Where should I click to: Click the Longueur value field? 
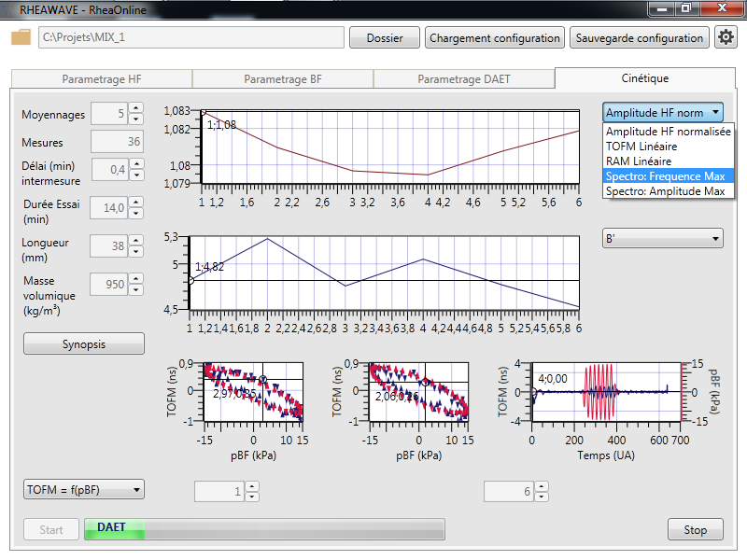[109, 245]
